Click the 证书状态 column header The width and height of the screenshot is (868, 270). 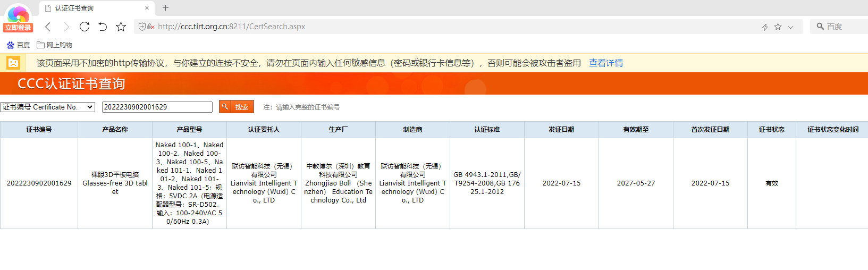772,130
